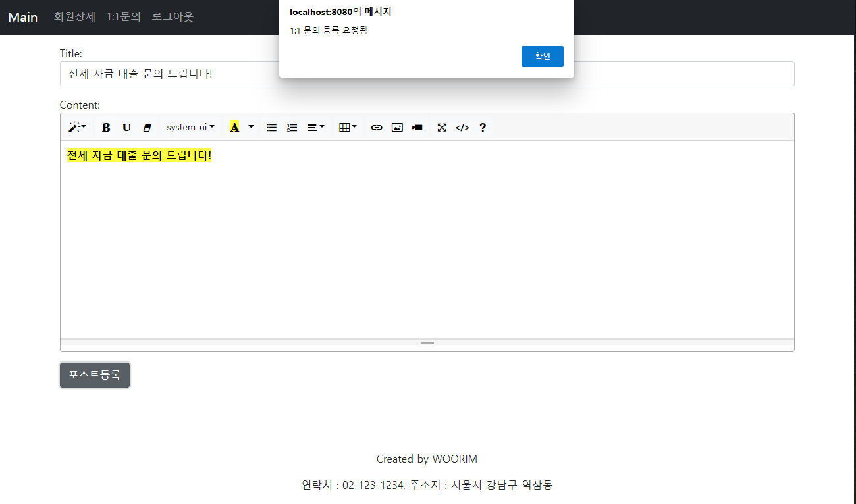The width and height of the screenshot is (856, 504).
Task: Open the system-ui font family dropdown
Action: point(190,128)
